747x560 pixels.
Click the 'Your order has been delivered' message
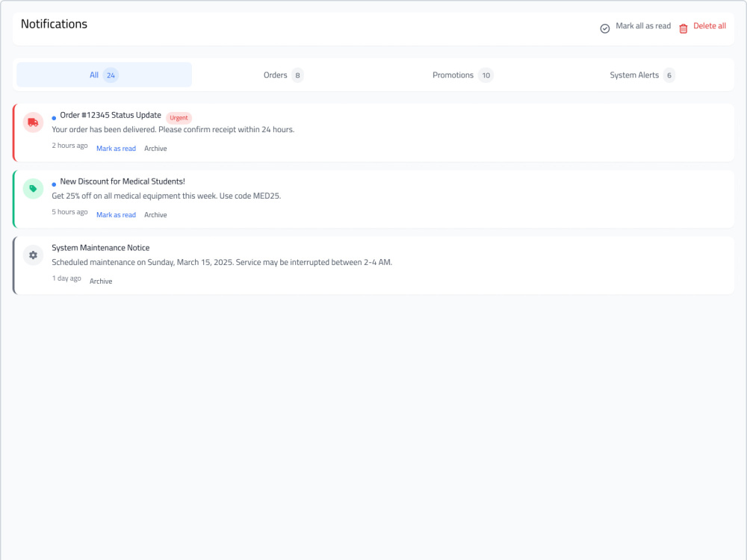173,129
